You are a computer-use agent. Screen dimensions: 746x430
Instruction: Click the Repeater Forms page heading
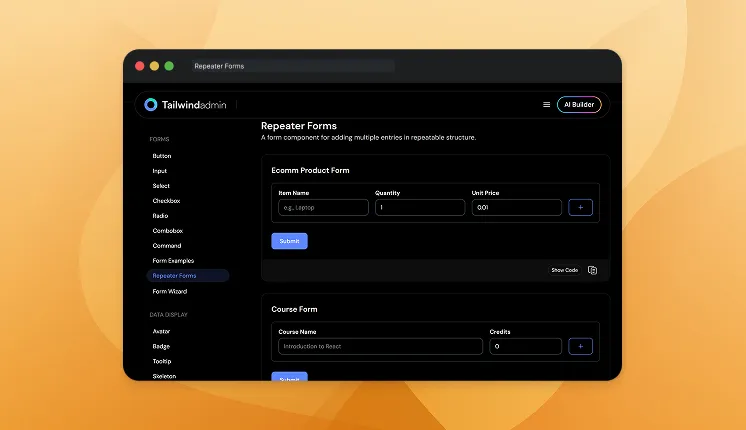tap(299, 126)
